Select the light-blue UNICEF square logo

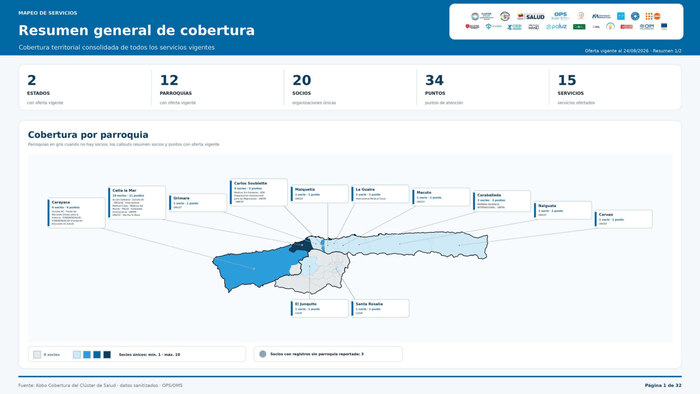coord(621,16)
